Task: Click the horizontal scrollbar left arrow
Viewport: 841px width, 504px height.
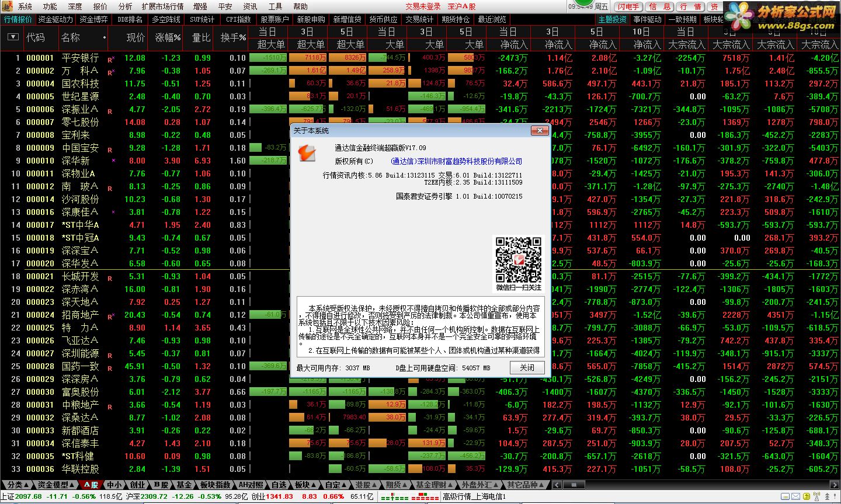Action: 555,485
